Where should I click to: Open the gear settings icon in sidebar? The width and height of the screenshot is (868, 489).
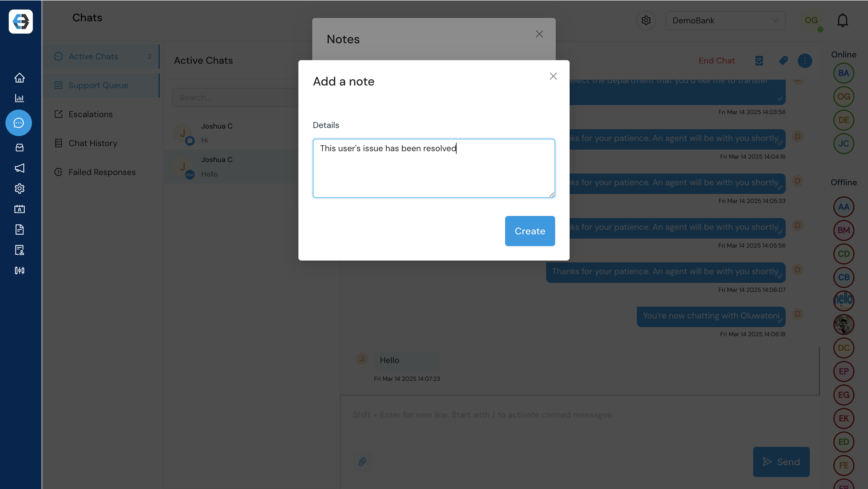click(x=20, y=188)
